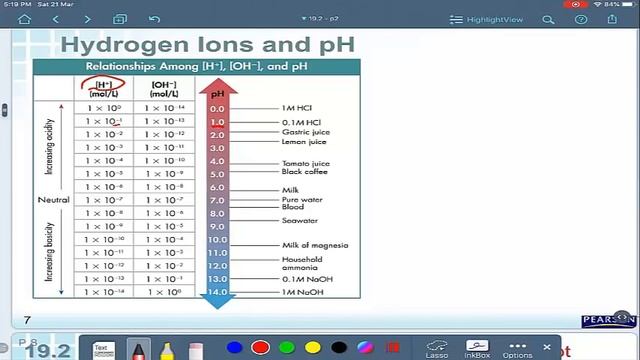Go to the Home screen
This screenshot has height=360, width=640.
[x=24, y=19]
